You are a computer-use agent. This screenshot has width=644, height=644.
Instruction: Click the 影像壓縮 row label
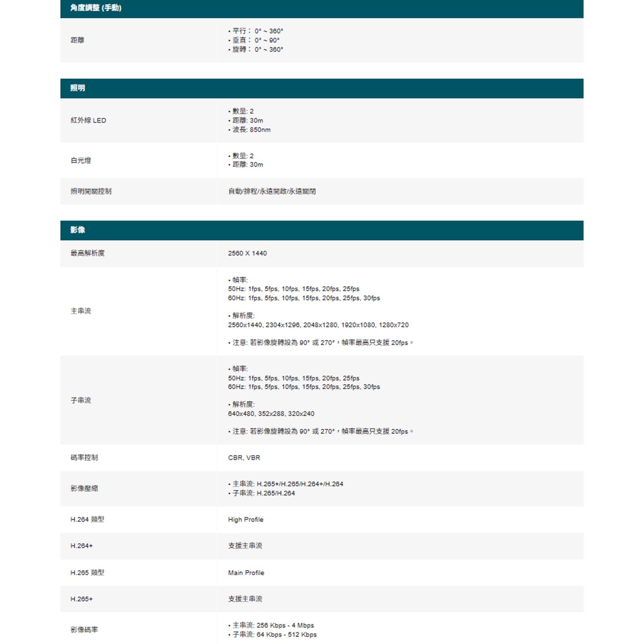pyautogui.click(x=84, y=488)
